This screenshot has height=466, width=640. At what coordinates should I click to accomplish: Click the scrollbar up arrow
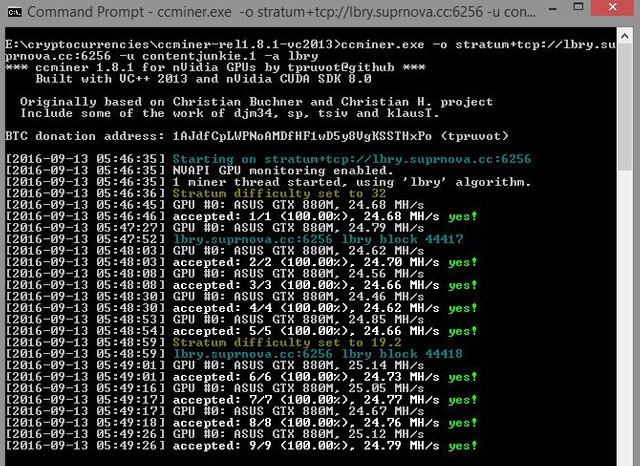624,37
